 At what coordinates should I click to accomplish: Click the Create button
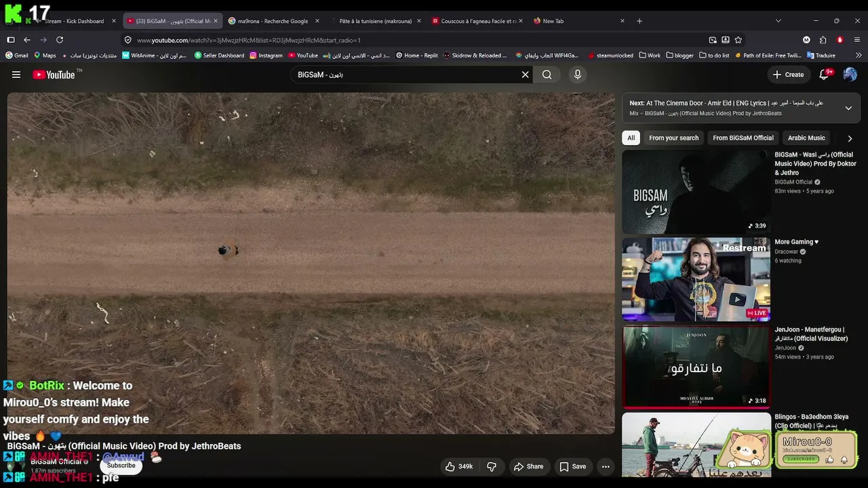[788, 75]
